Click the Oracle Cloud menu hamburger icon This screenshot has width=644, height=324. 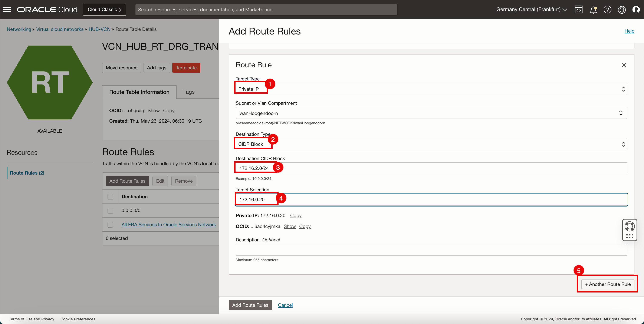point(7,9)
